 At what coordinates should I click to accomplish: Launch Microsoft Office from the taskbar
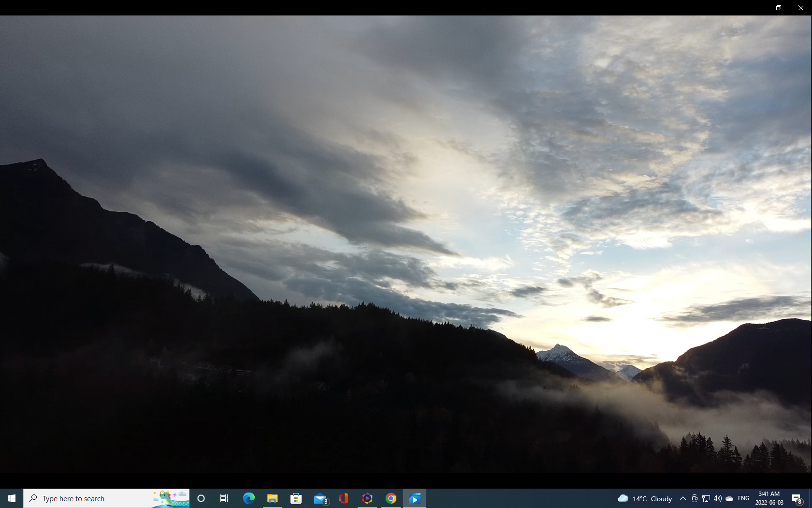(x=344, y=498)
